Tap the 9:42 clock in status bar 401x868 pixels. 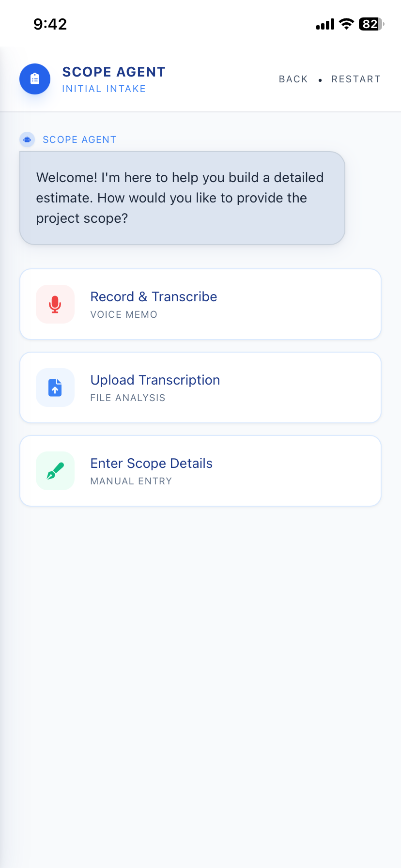[x=50, y=24]
